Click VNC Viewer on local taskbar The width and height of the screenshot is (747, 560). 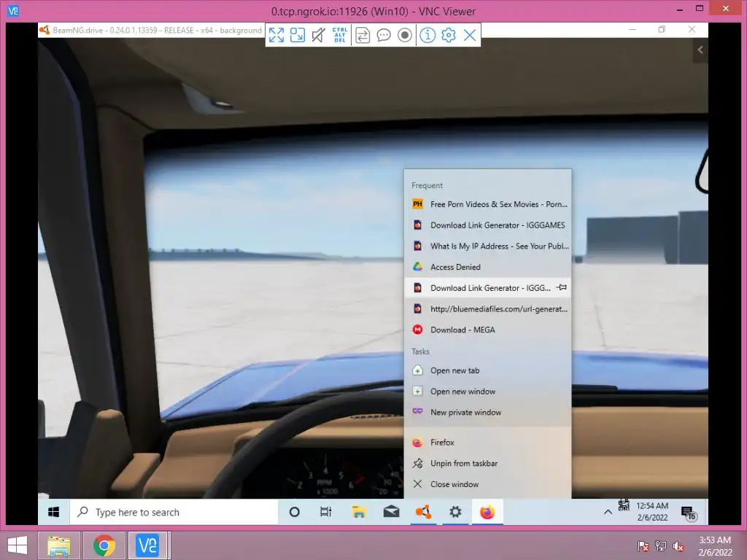[147, 545]
